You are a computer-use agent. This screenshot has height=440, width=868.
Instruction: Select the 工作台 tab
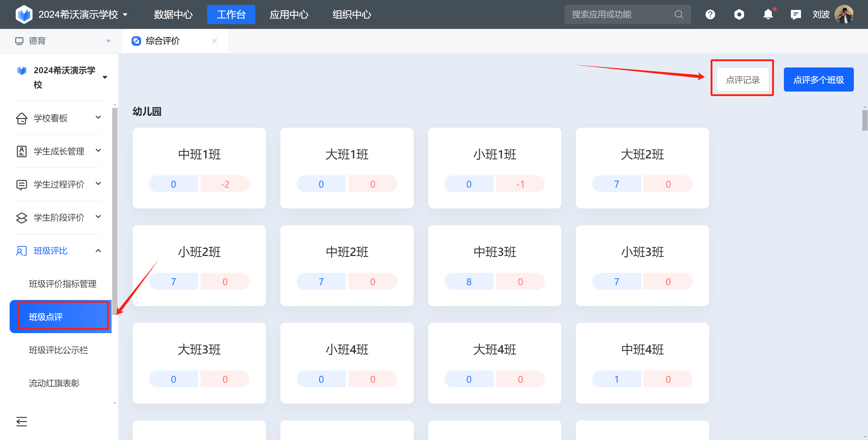click(x=231, y=14)
